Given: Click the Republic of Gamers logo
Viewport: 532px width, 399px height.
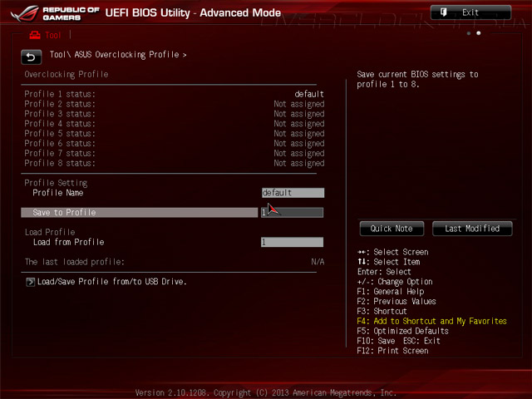Looking at the screenshot, I should click(x=55, y=13).
